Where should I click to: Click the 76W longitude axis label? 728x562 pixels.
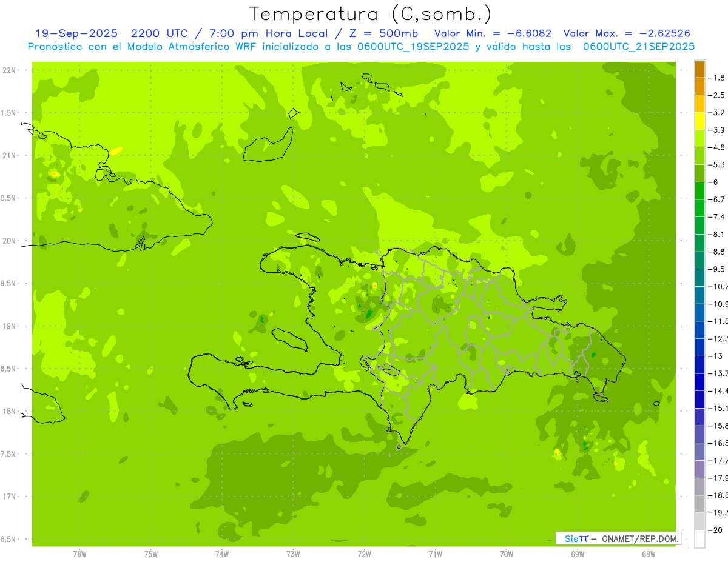[x=79, y=554]
